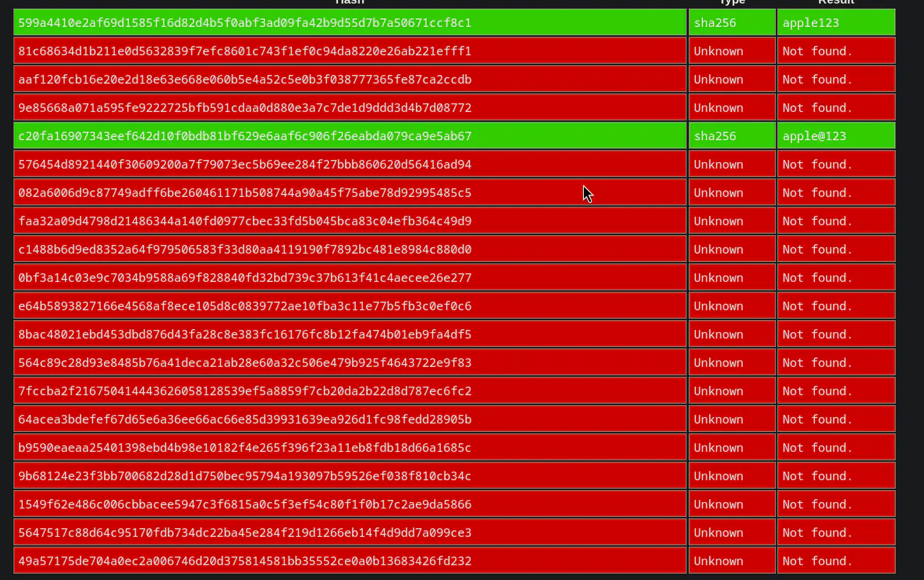The image size is (924, 580).
Task: Select hash starting with 599a4410e2af
Action: [x=350, y=22]
